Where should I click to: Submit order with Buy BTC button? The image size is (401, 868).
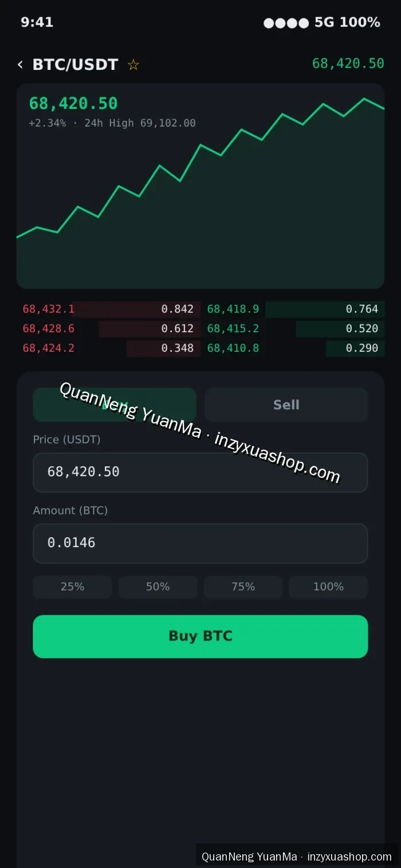tap(200, 637)
